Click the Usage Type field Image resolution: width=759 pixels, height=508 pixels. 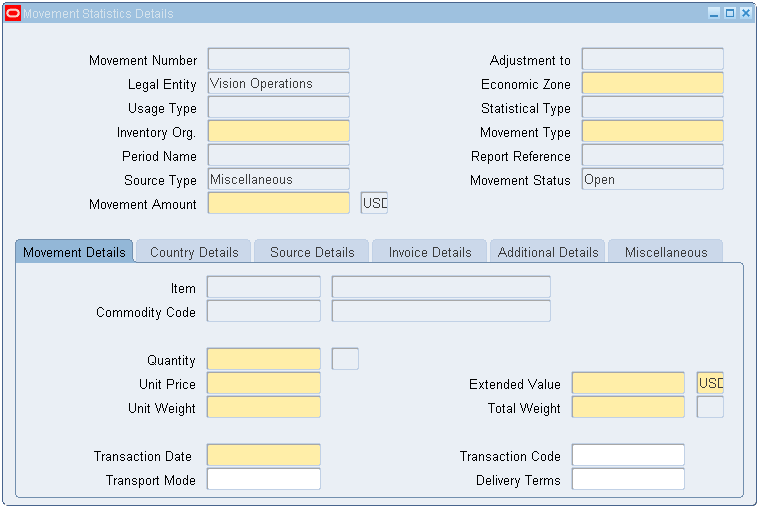coord(279,107)
